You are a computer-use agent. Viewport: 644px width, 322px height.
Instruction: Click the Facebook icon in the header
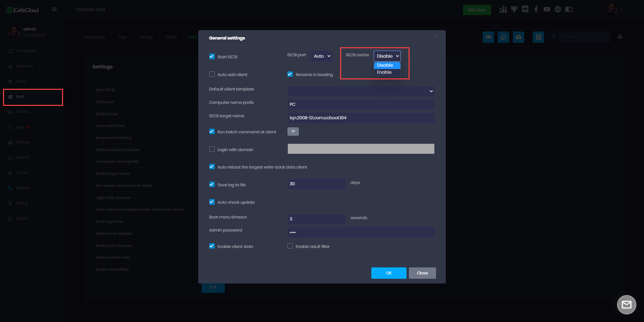(x=536, y=9)
